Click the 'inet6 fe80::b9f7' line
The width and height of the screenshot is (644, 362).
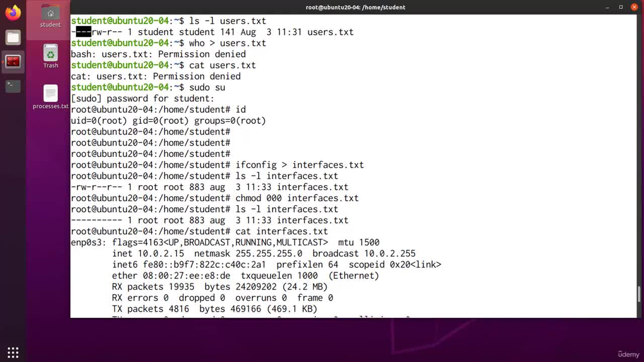277,264
